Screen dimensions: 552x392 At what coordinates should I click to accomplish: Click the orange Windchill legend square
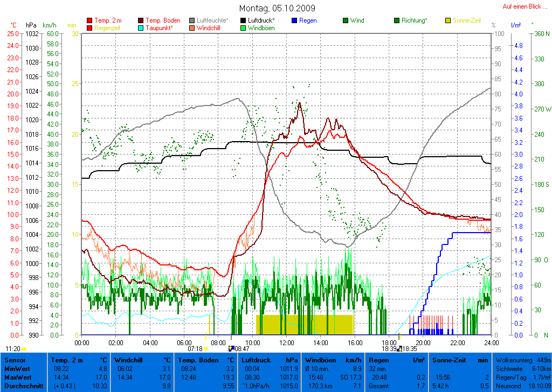[192, 27]
